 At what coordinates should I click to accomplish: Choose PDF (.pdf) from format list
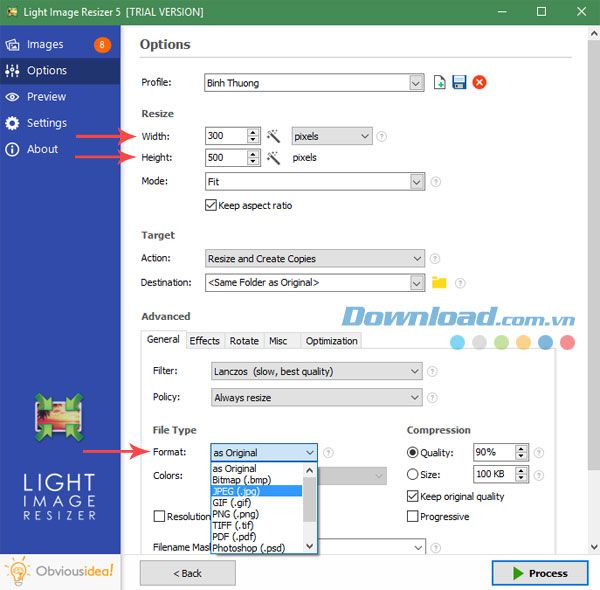click(x=256, y=536)
